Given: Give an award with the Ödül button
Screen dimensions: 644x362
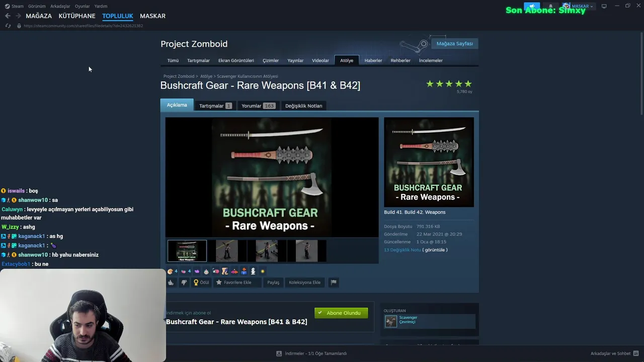Looking at the screenshot, I should [201, 283].
